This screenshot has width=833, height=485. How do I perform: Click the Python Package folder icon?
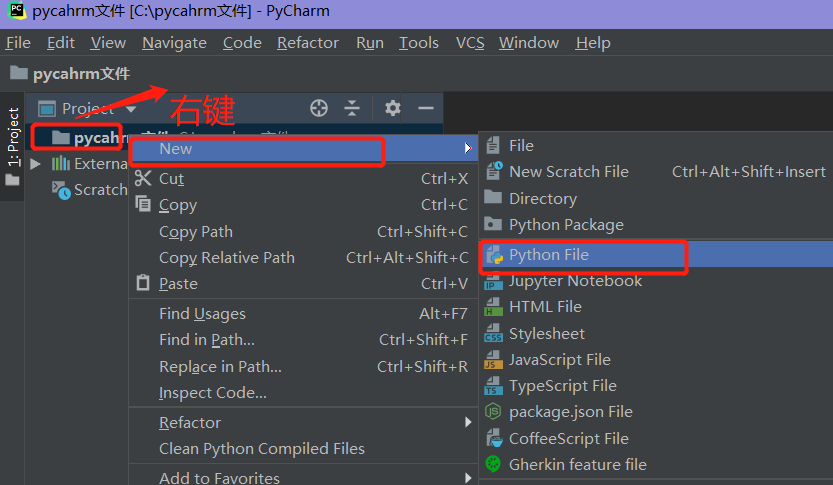pyautogui.click(x=493, y=224)
